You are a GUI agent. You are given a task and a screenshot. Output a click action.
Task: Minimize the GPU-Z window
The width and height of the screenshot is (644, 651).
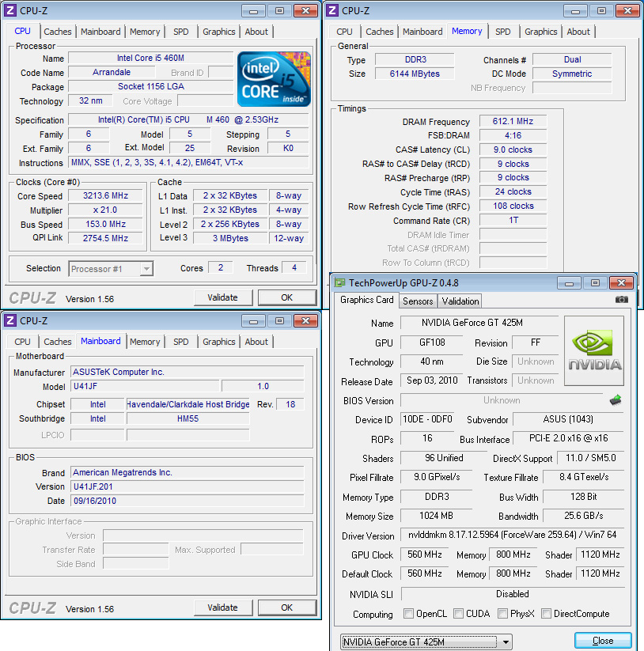coord(569,283)
